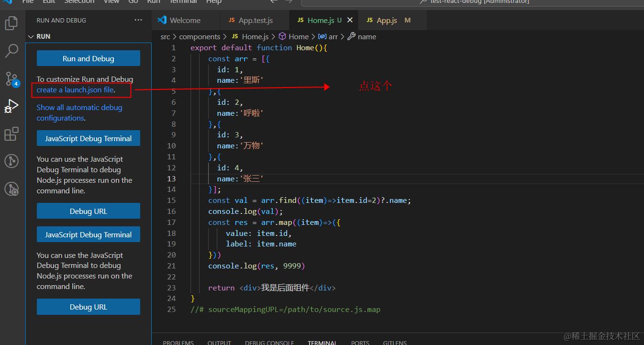The width and height of the screenshot is (644, 345).
Task: Click the const val = arr.find line
Action: pos(310,200)
